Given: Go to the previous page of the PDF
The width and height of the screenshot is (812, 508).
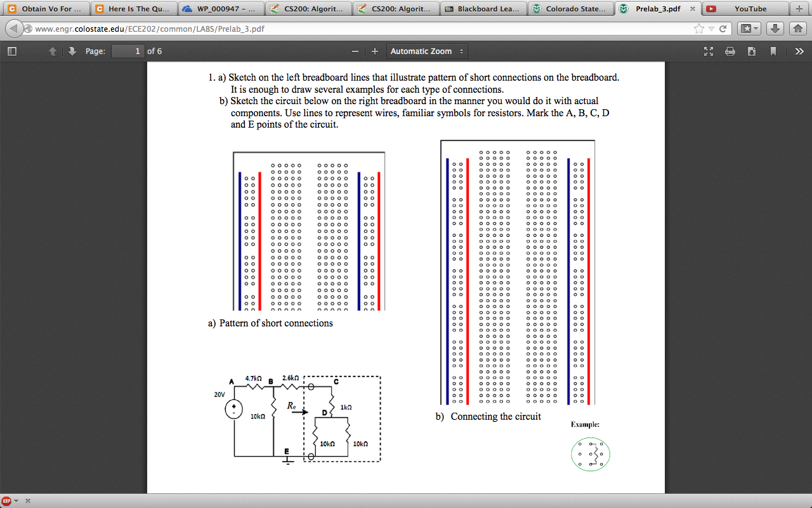Looking at the screenshot, I should pyautogui.click(x=53, y=51).
